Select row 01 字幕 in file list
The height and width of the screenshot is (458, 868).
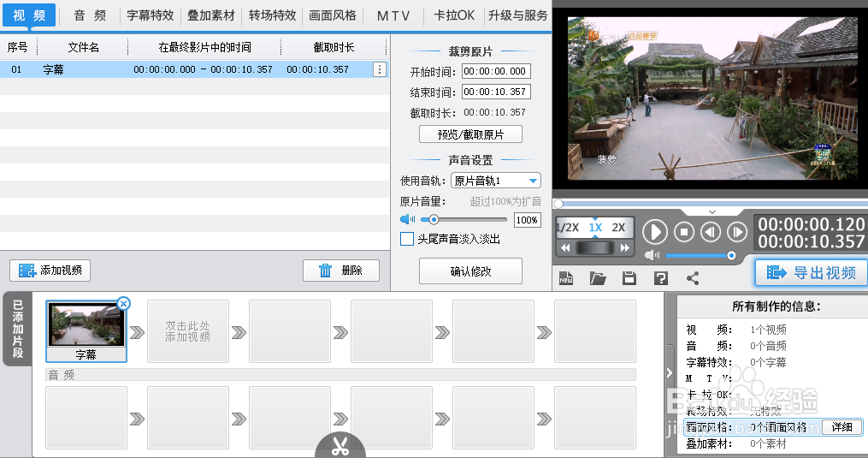[x=194, y=69]
